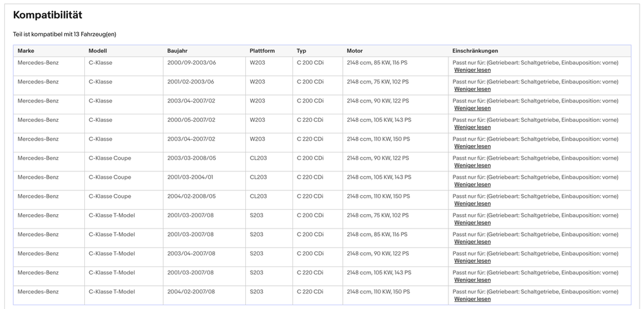Click 'Mercedes-Benz' in the 2000/09-2003/06 row

pyautogui.click(x=38, y=63)
